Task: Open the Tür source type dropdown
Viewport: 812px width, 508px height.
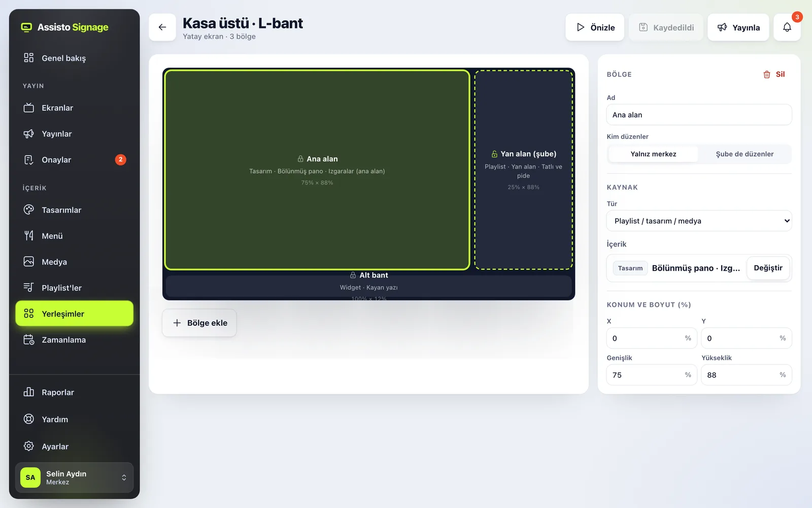Action: tap(699, 221)
